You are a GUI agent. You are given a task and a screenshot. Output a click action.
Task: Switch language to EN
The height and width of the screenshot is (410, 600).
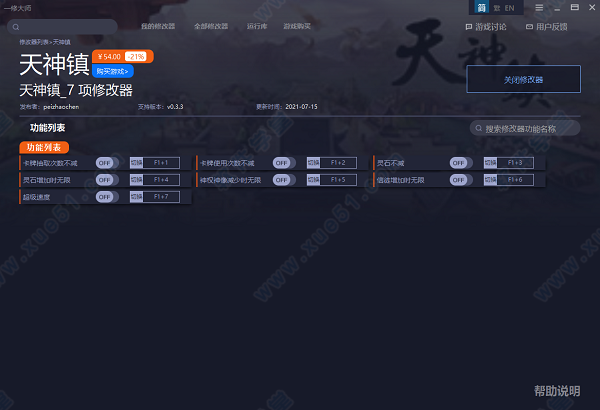pyautogui.click(x=509, y=8)
